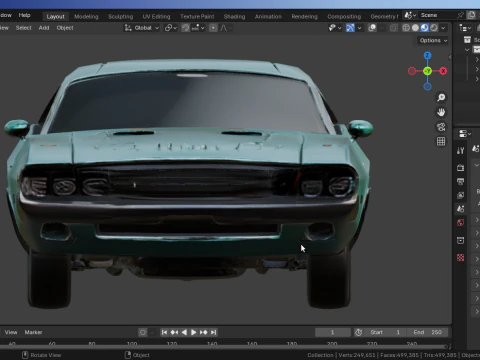Click the End frame field showing 250

427,332
